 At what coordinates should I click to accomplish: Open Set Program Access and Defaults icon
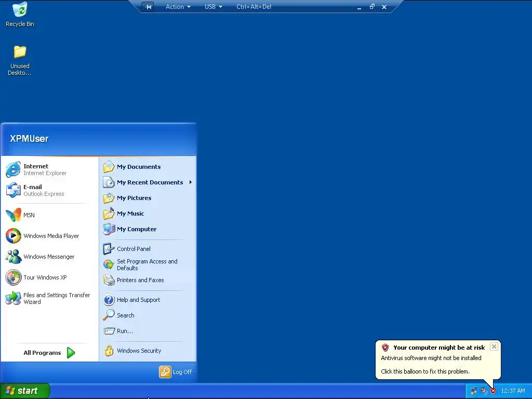tap(109, 264)
